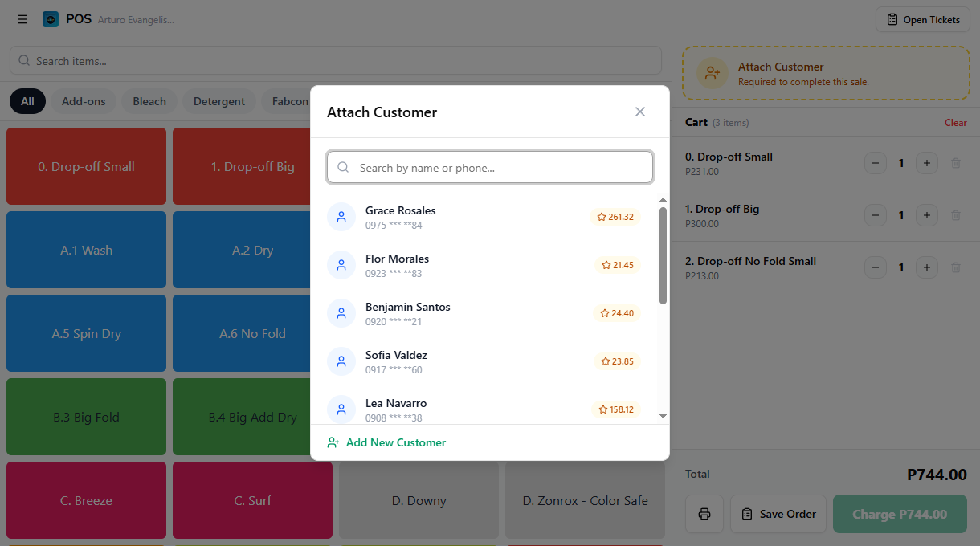Add 0. Drop-off Small product tile
Image resolution: width=980 pixels, height=546 pixels.
tap(86, 166)
